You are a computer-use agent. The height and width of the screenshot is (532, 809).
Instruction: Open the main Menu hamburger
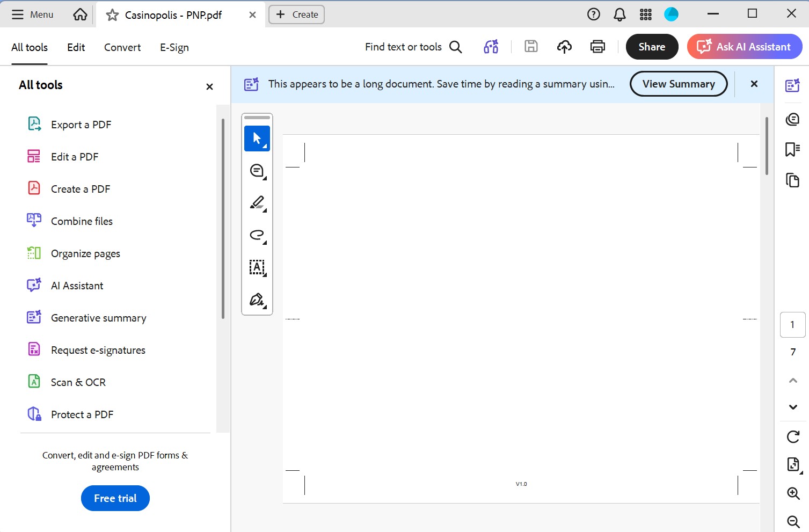[33, 14]
